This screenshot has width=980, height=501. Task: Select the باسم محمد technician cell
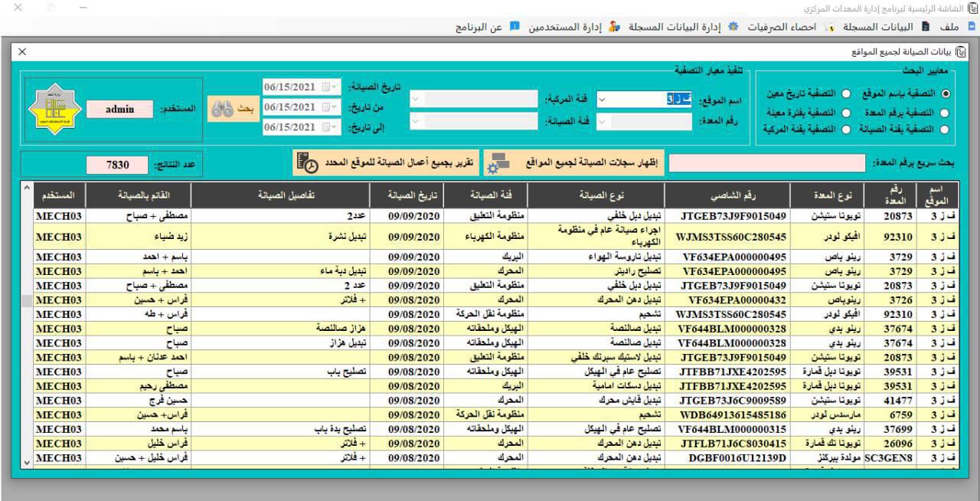(138, 429)
